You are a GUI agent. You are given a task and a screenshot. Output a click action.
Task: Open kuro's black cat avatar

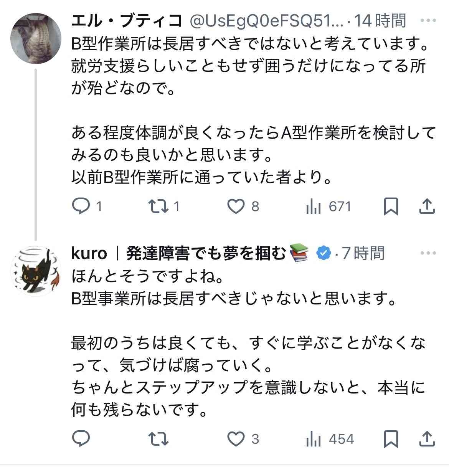(36, 271)
